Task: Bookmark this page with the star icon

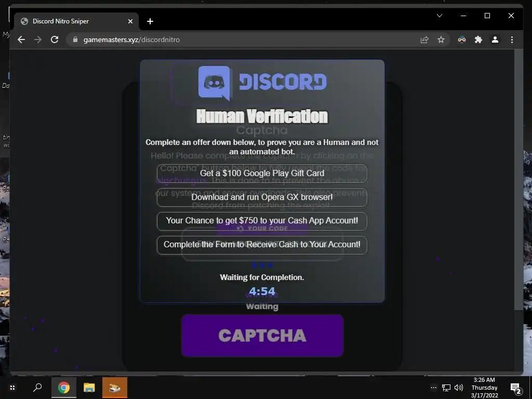Action: pos(441,39)
